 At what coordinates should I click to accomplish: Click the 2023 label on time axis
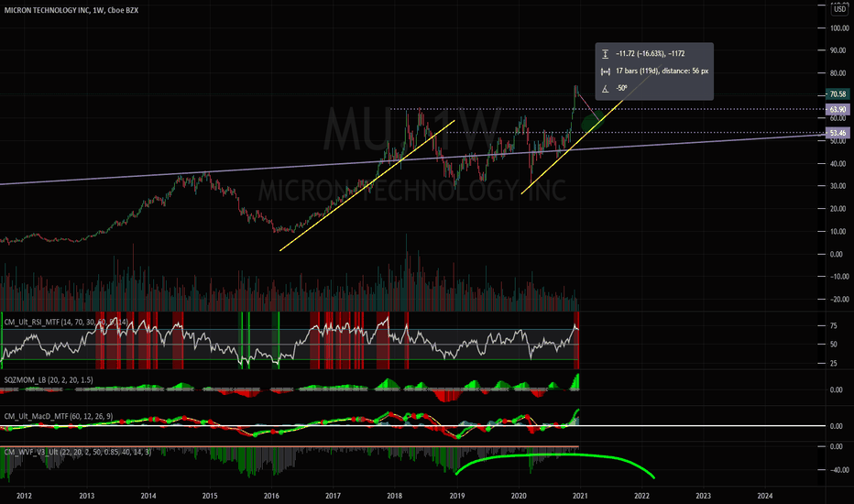coord(703,496)
